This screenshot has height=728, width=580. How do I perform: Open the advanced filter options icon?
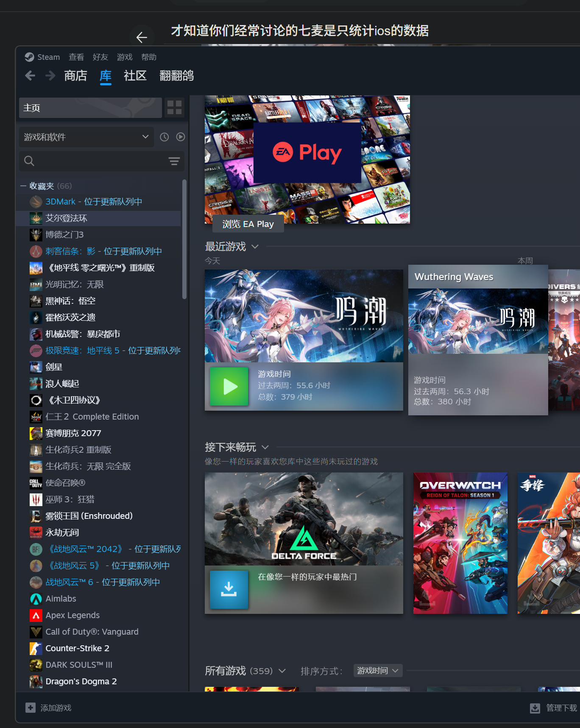tap(174, 161)
